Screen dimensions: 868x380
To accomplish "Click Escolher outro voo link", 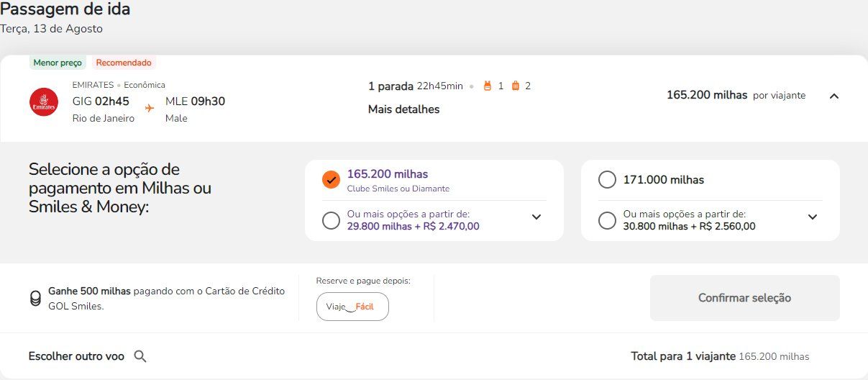I will pyautogui.click(x=76, y=356).
